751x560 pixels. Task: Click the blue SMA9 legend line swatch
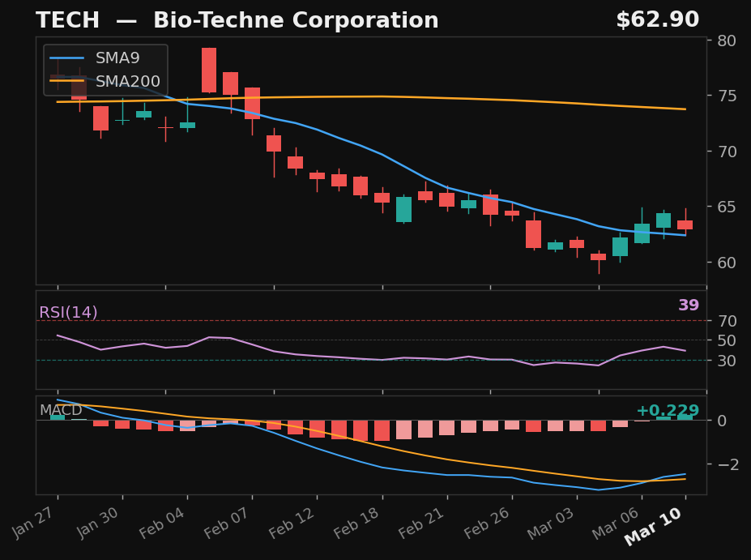(x=67, y=58)
